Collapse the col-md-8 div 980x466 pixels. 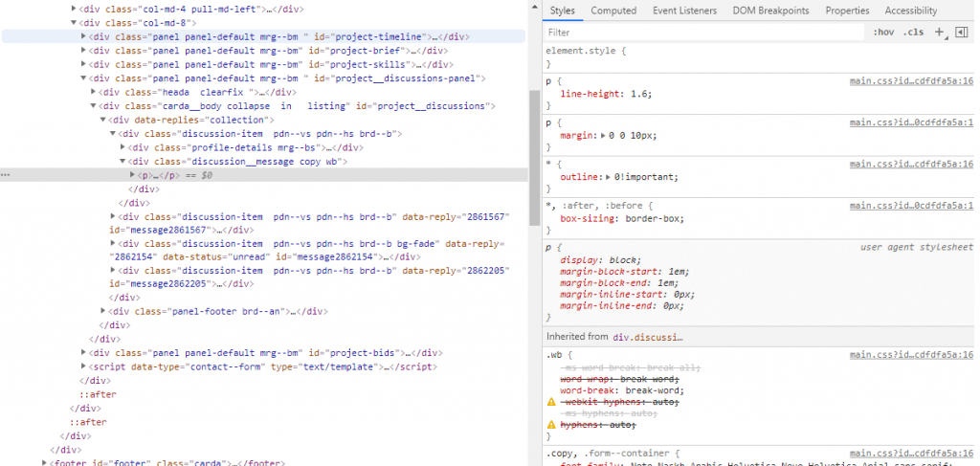[x=74, y=23]
